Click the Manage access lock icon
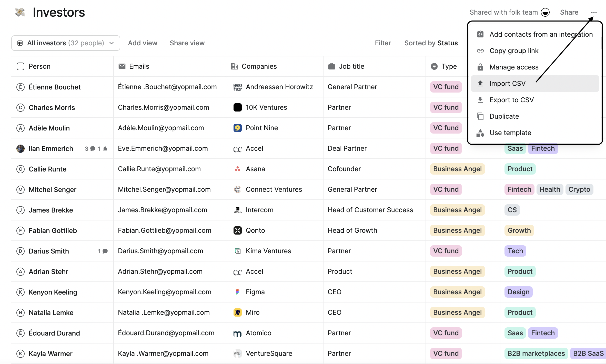606x364 pixels. pyautogui.click(x=480, y=67)
